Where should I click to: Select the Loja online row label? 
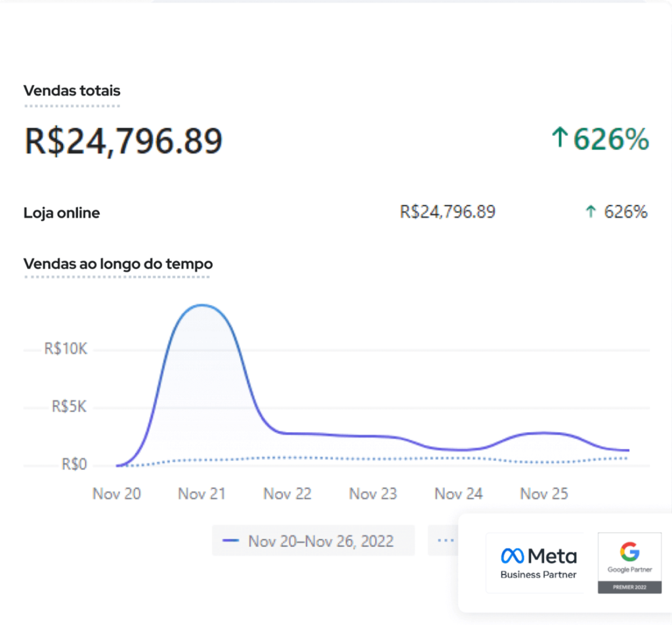point(62,213)
